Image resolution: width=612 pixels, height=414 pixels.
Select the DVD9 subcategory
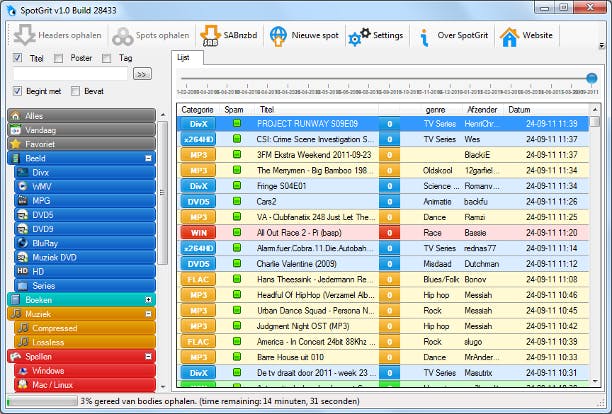[85, 229]
